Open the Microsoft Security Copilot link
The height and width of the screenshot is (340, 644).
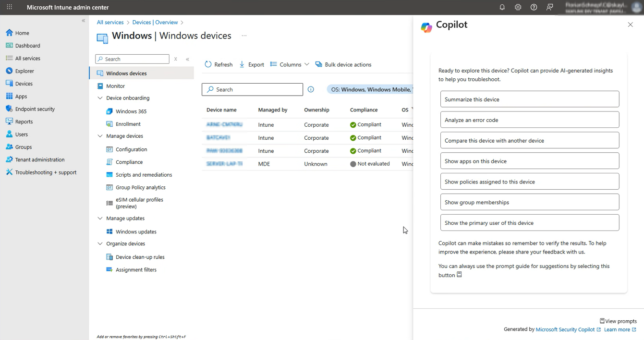(x=568, y=329)
